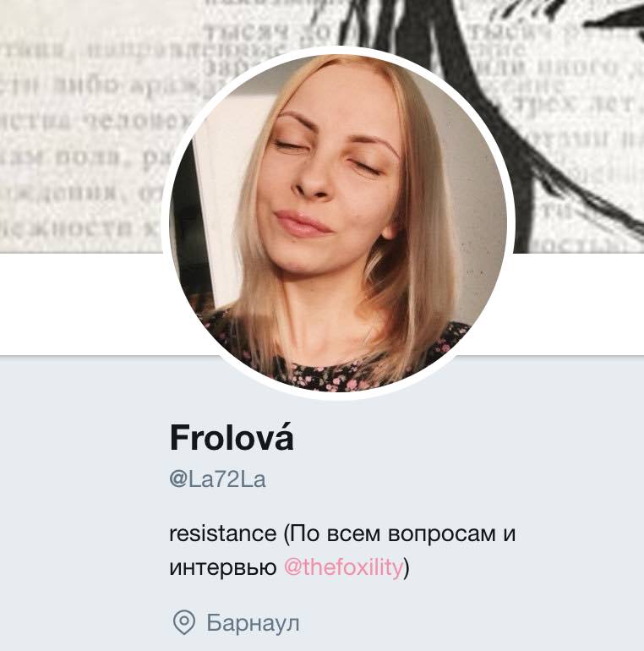Click the white strip below the banner
Image resolution: width=644 pixels, height=651 pixels.
pos(83,304)
